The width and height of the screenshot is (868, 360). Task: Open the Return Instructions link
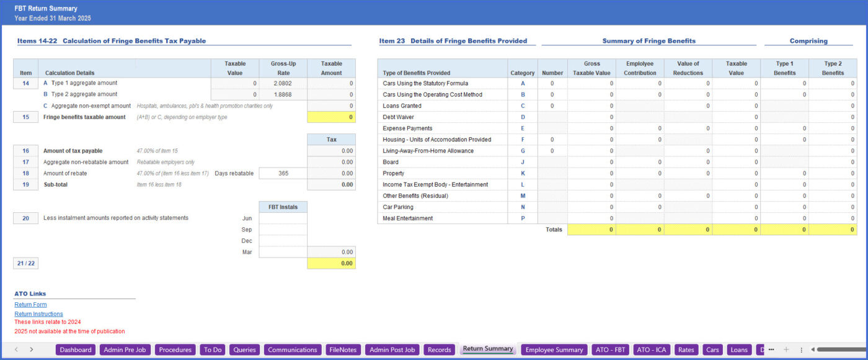38,313
